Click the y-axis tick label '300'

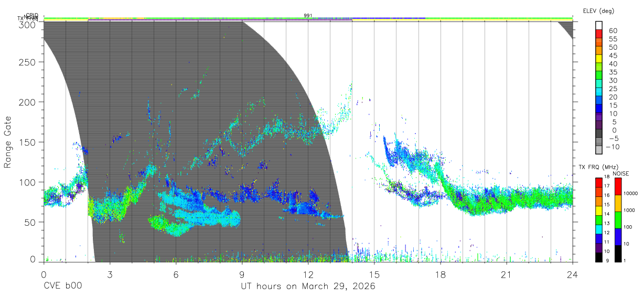[x=27, y=25]
